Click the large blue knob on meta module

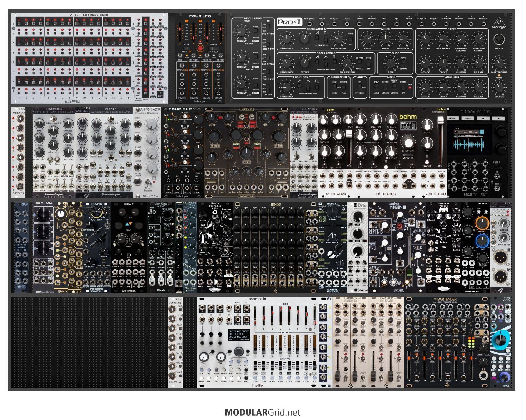[x=500, y=340]
